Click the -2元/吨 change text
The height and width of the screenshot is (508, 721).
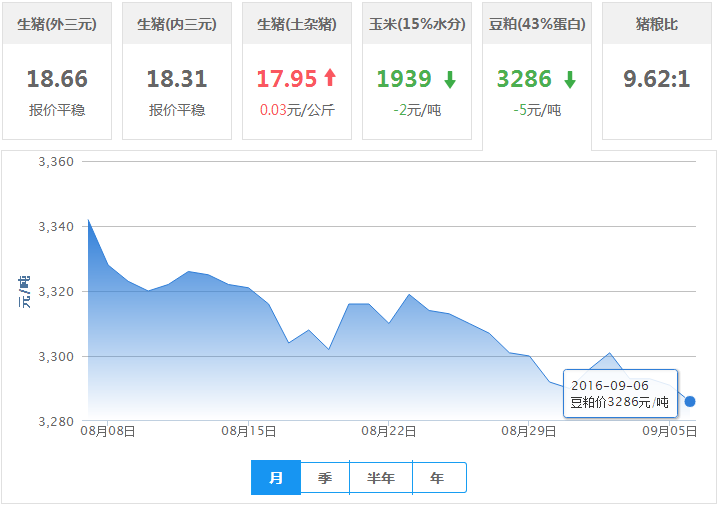point(417,110)
